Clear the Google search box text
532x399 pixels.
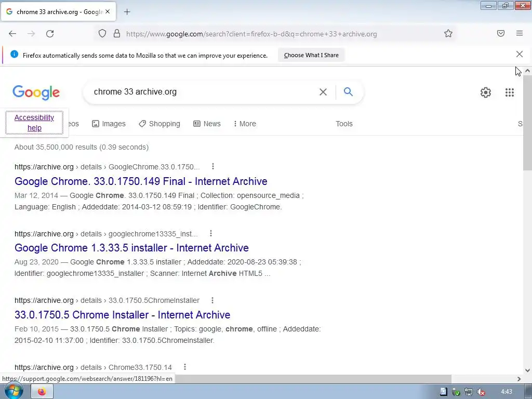(323, 92)
